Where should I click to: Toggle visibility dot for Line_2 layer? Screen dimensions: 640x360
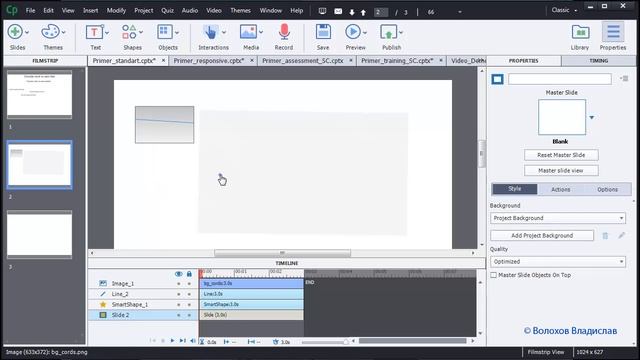pos(178,294)
